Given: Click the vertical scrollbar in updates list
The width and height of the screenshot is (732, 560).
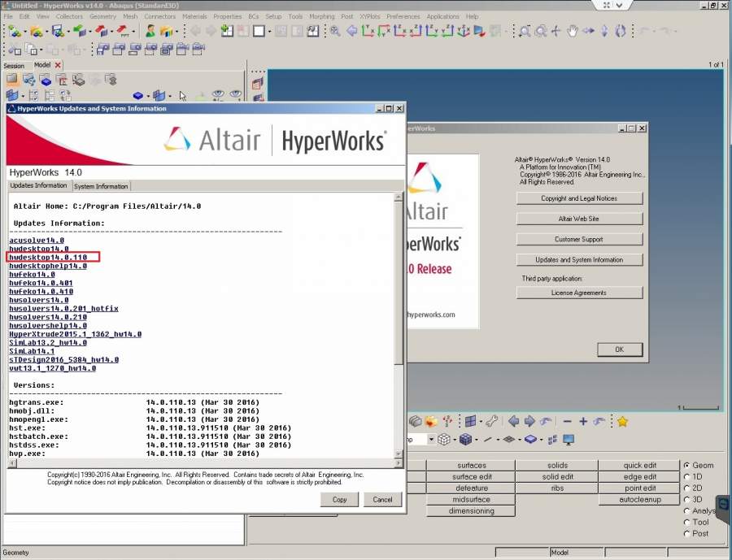Looking at the screenshot, I should point(399,325).
